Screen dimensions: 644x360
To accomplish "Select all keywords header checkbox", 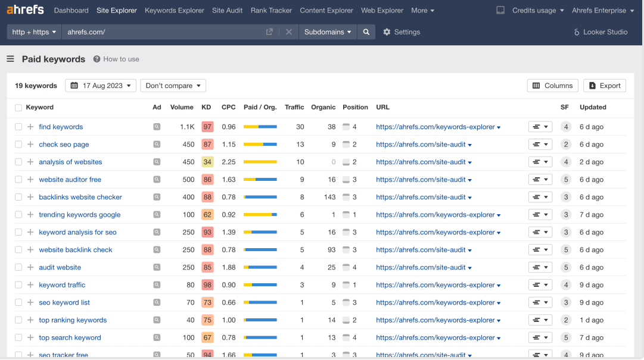I will [18, 108].
